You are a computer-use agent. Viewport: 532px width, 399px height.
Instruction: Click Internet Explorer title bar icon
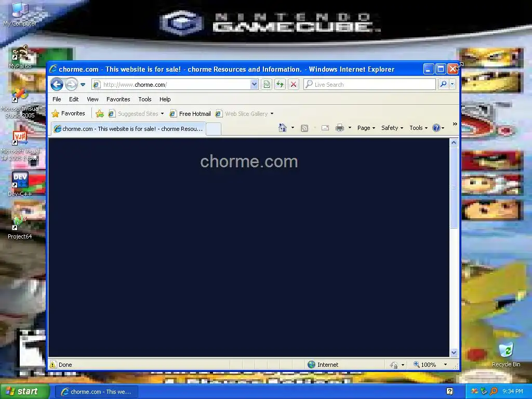pyautogui.click(x=53, y=69)
